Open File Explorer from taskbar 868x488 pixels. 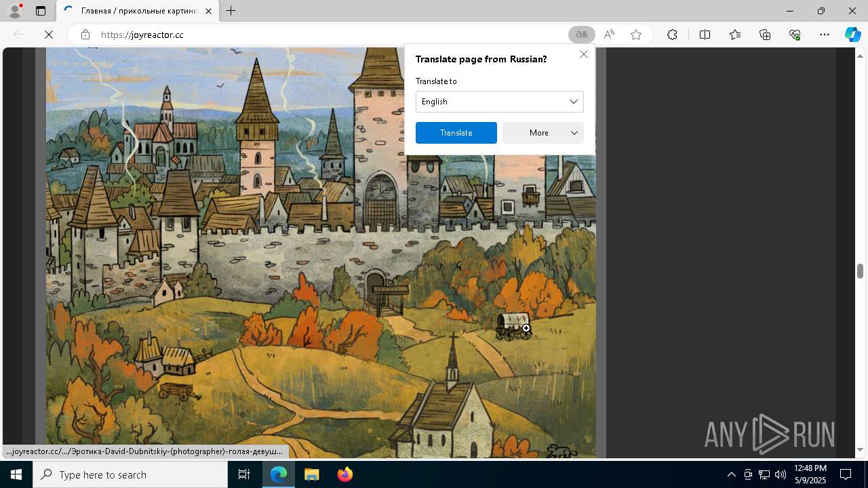click(311, 474)
